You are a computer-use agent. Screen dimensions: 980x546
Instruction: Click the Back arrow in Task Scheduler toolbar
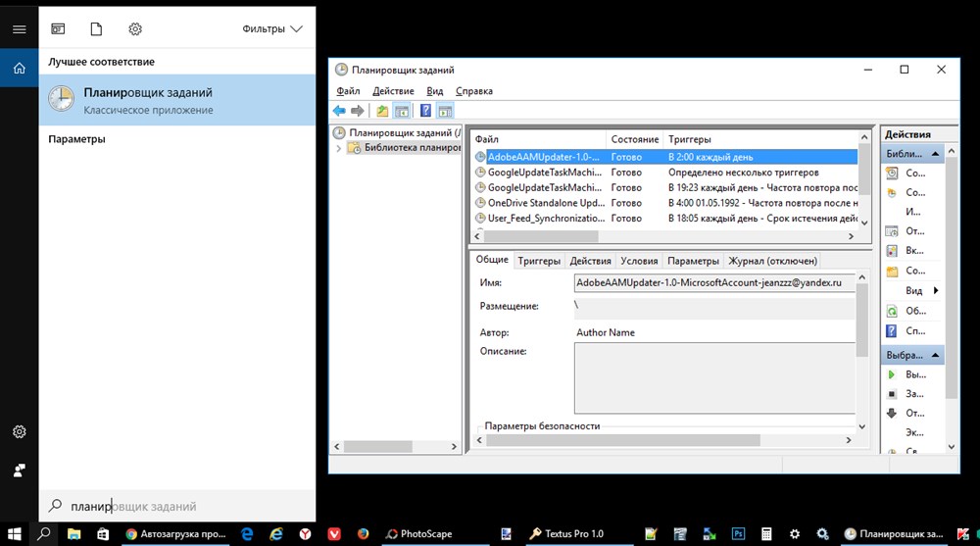click(339, 111)
